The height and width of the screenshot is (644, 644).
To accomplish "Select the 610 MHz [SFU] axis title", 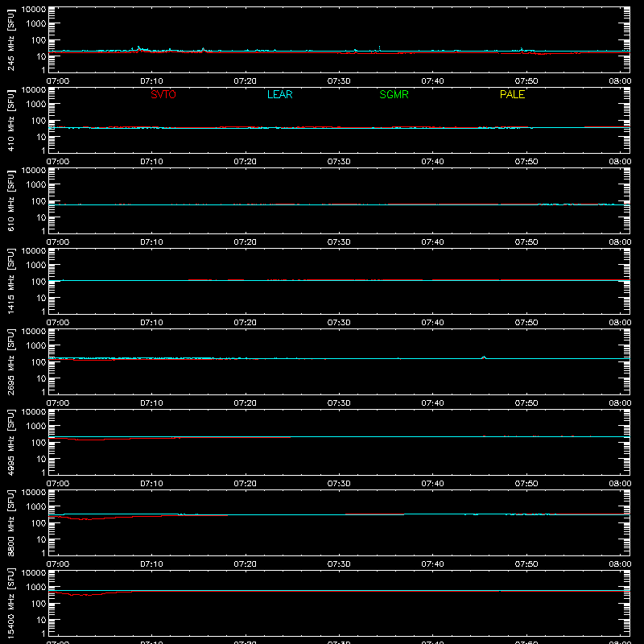I will tap(10, 200).
